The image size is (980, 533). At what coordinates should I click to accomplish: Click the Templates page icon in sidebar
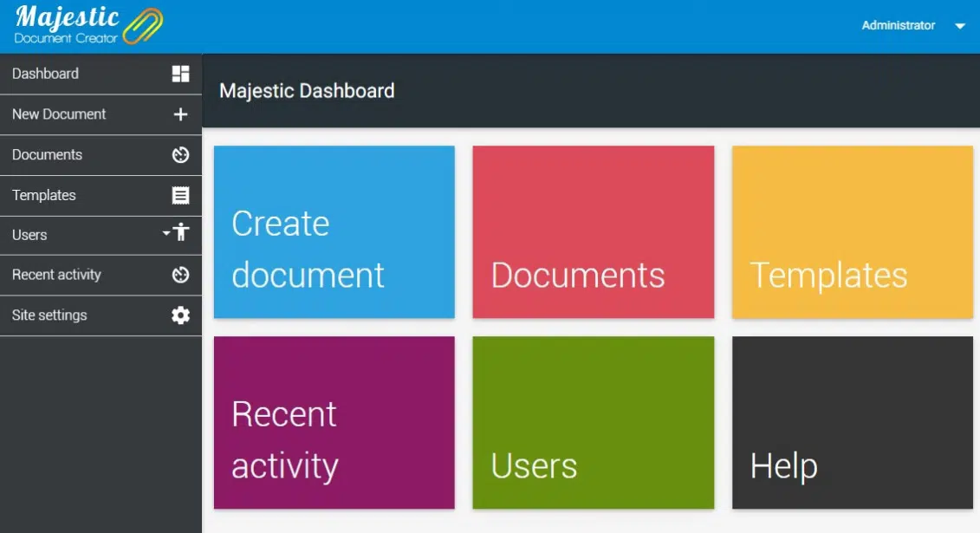click(x=180, y=195)
